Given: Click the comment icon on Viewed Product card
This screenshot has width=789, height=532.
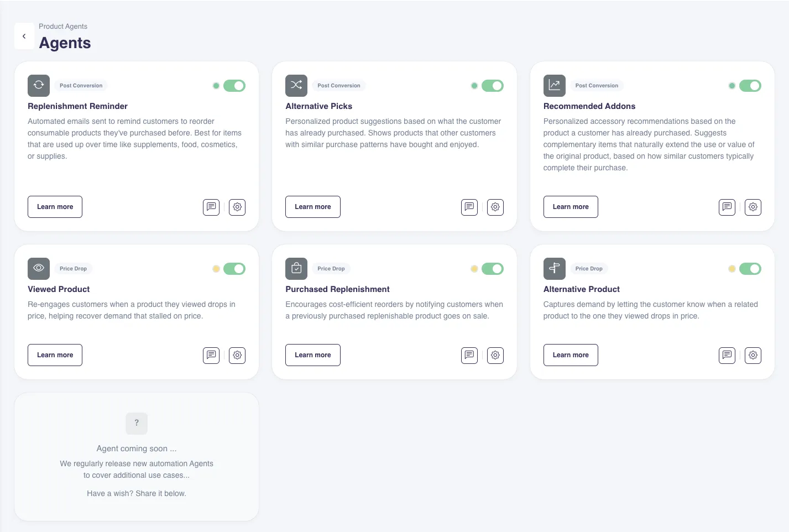Looking at the screenshot, I should click(x=211, y=355).
